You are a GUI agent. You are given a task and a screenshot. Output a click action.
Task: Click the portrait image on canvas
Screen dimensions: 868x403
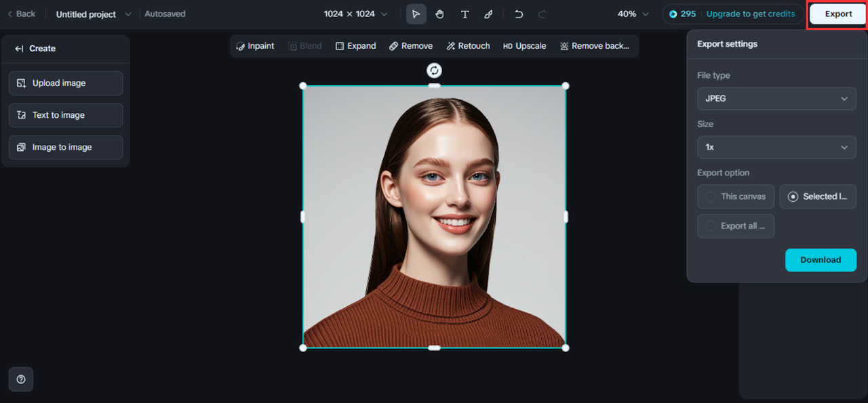coord(434,217)
